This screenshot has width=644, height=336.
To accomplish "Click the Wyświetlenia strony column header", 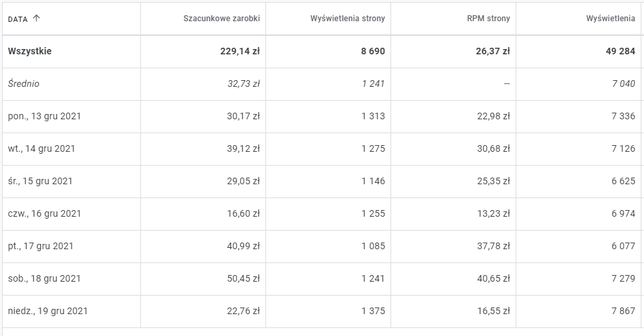I will coord(347,19).
